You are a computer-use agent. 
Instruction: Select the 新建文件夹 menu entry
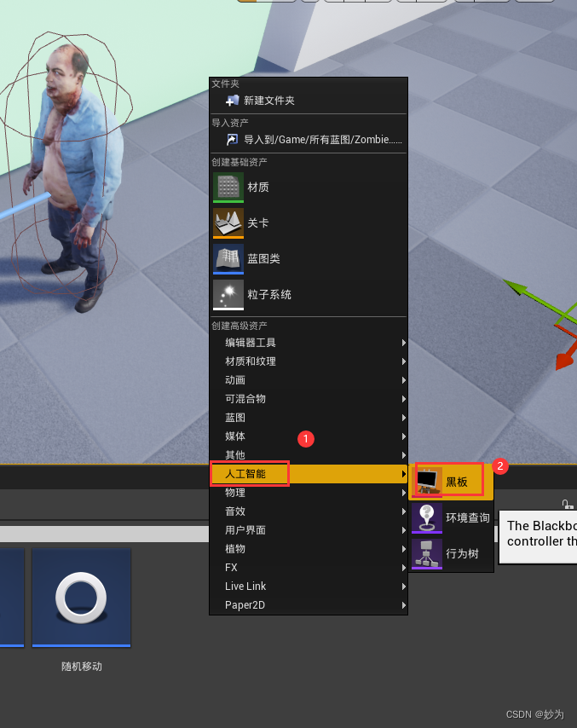click(309, 101)
